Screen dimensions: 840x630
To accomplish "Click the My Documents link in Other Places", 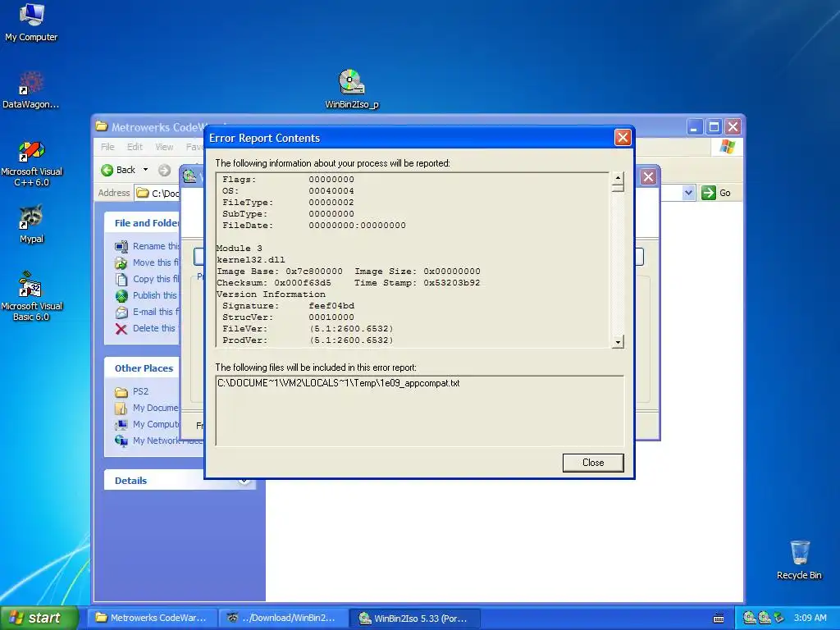I will [x=155, y=409].
